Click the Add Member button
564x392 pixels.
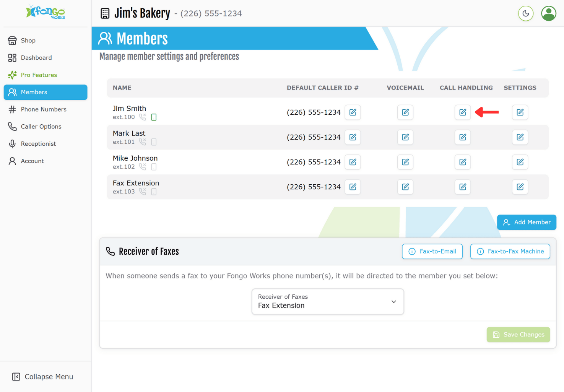click(526, 222)
